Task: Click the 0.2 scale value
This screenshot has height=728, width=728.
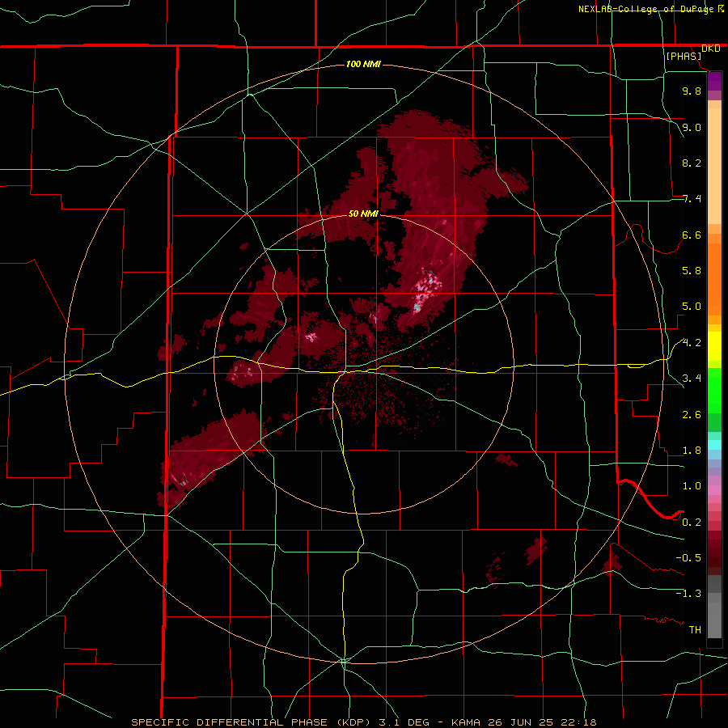Action: (x=692, y=523)
